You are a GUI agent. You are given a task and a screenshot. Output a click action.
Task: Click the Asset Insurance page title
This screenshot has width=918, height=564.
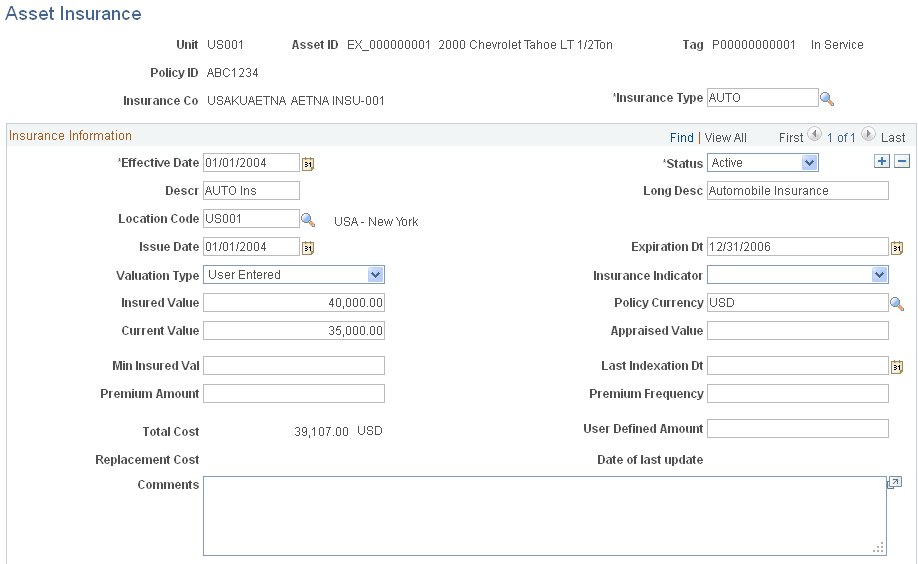pyautogui.click(x=73, y=13)
